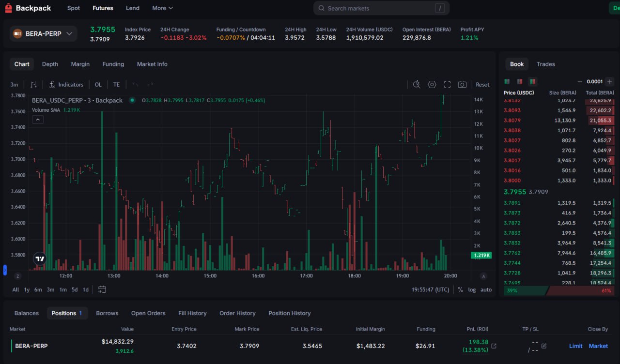Toggle the OL chart option

[x=98, y=84]
